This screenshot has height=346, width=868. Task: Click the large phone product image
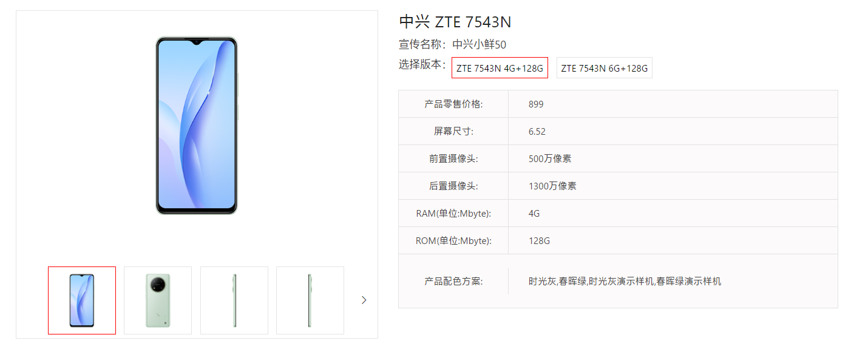(197, 126)
